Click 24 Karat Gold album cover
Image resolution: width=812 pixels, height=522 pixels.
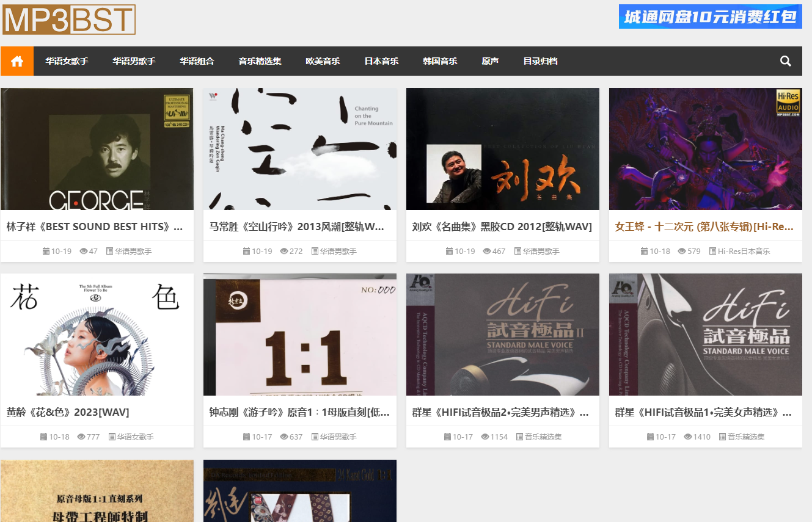(x=300, y=491)
